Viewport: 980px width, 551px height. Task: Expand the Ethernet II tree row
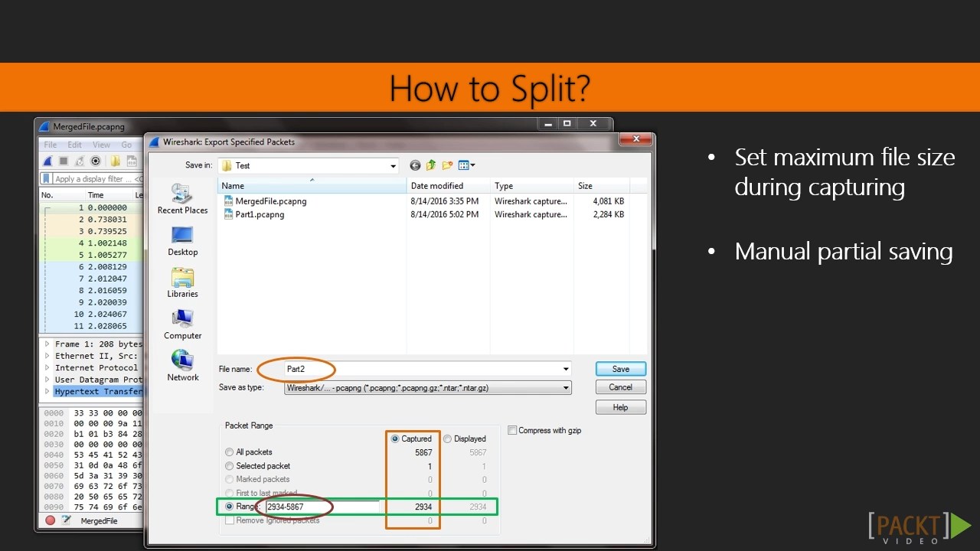click(x=47, y=356)
